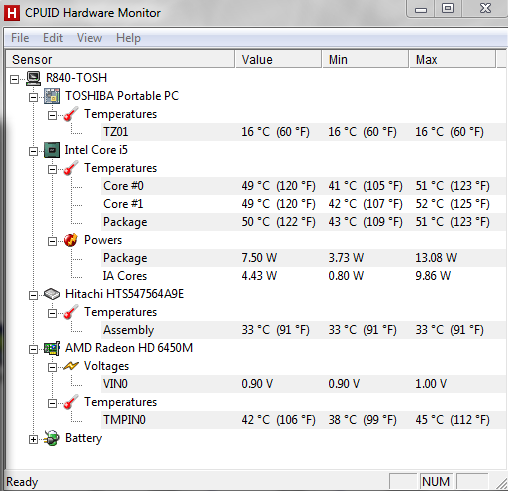Click the 1.00 V max VIN0 value

pyautogui.click(x=431, y=384)
